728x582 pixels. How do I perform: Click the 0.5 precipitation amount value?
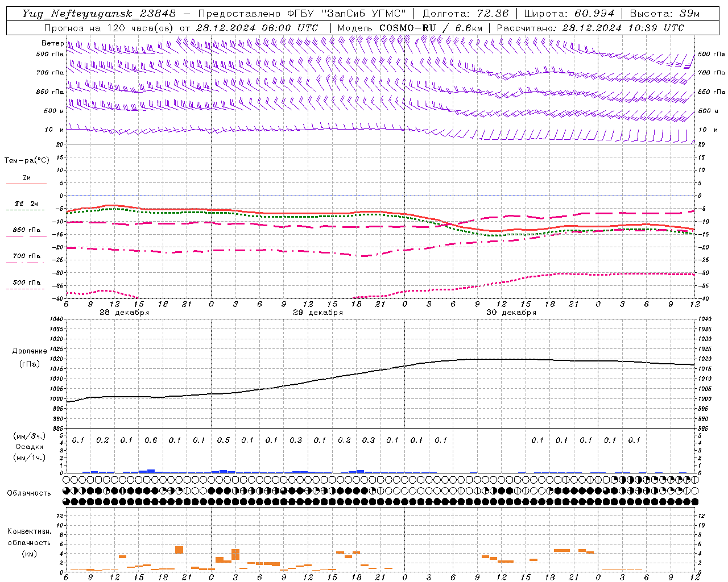[224, 440]
